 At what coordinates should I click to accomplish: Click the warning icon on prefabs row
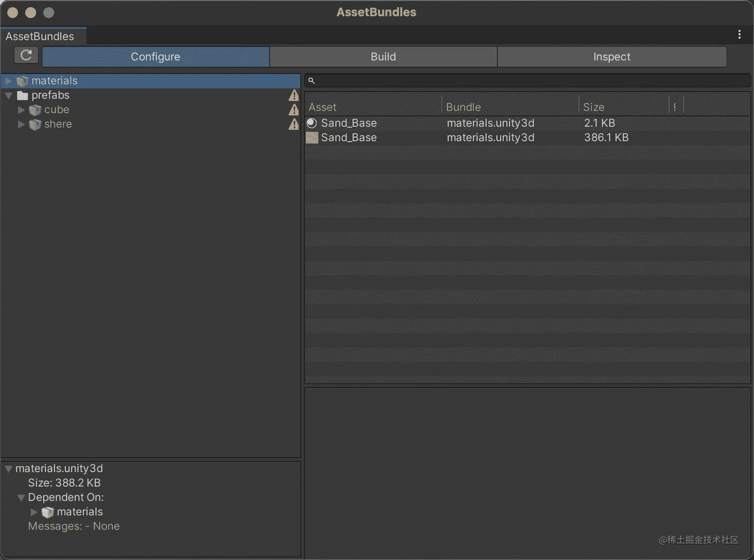294,95
